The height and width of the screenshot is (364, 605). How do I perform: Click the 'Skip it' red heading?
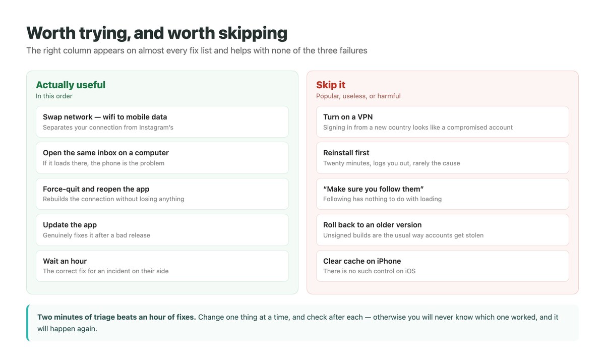[x=331, y=85]
